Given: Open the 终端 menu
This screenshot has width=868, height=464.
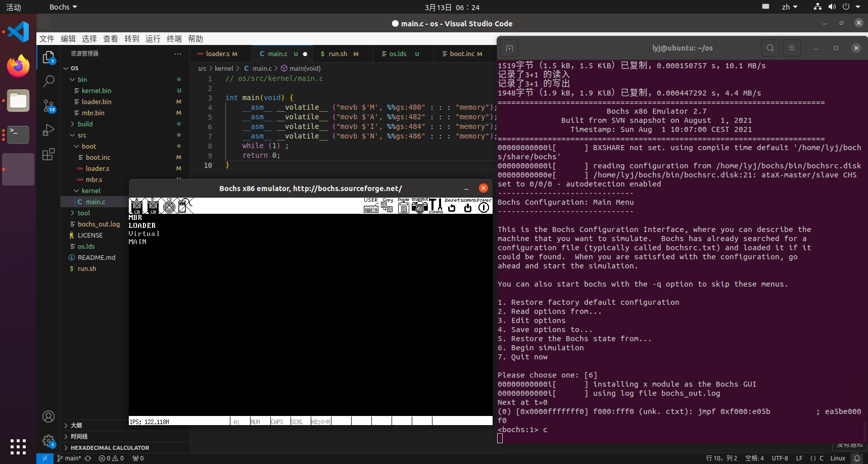Looking at the screenshot, I should tap(174, 39).
